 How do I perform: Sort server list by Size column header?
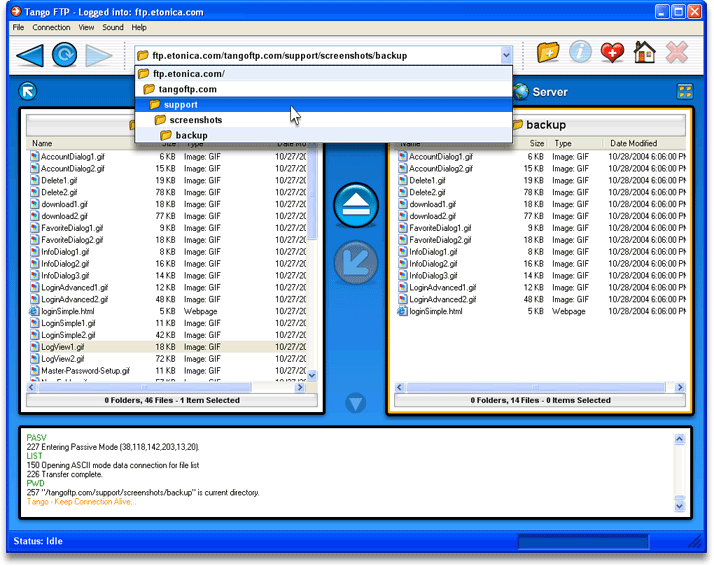point(536,143)
